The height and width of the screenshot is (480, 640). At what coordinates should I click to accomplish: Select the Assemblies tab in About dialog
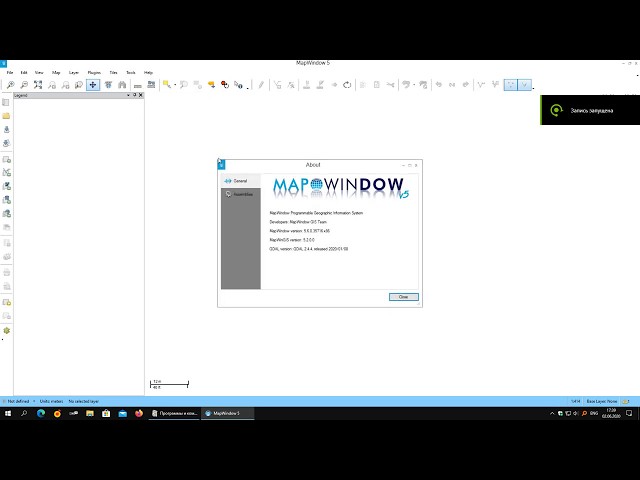click(241, 194)
